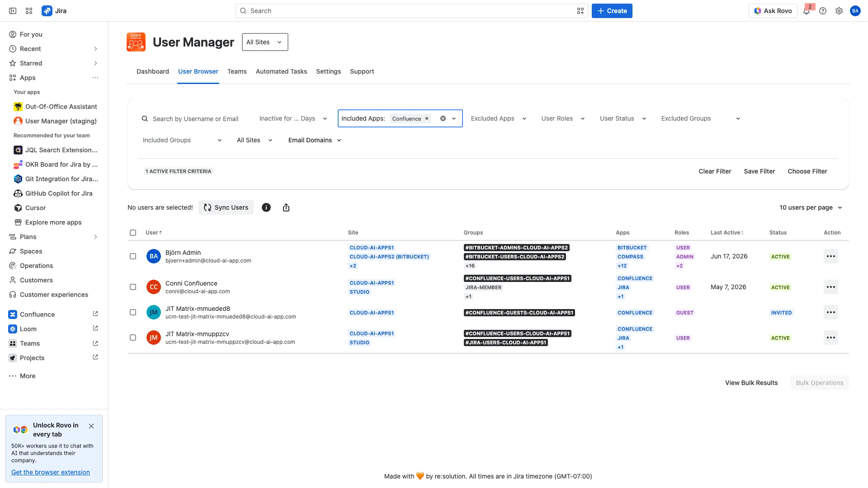Open the settings gear icon

pyautogui.click(x=839, y=11)
